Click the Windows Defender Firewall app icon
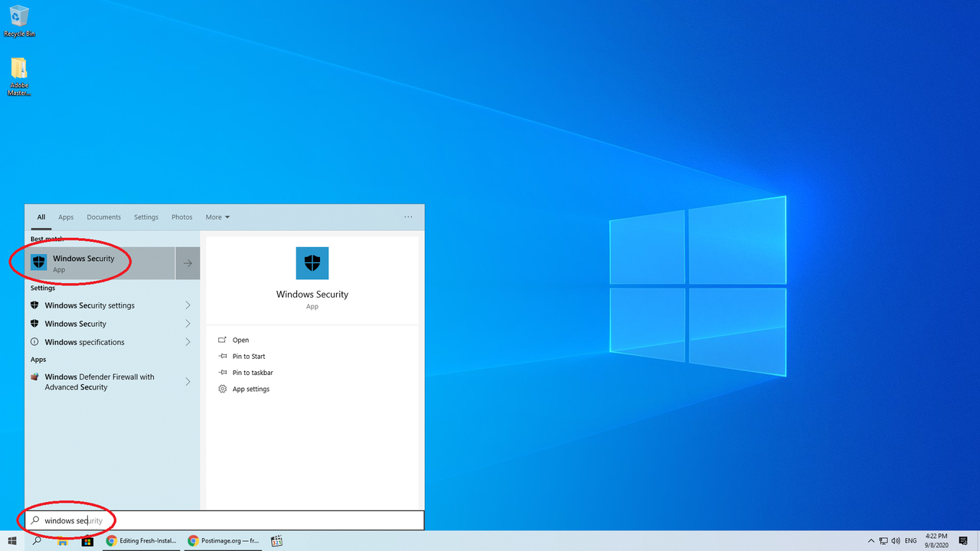 34,377
